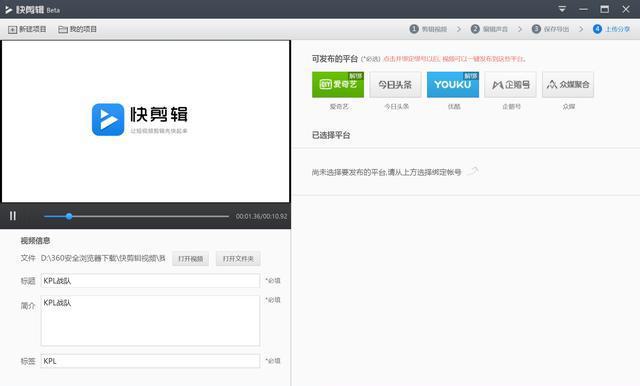This screenshot has width=640, height=386.
Task: Open 我的项目 my projects
Action: [x=77, y=29]
